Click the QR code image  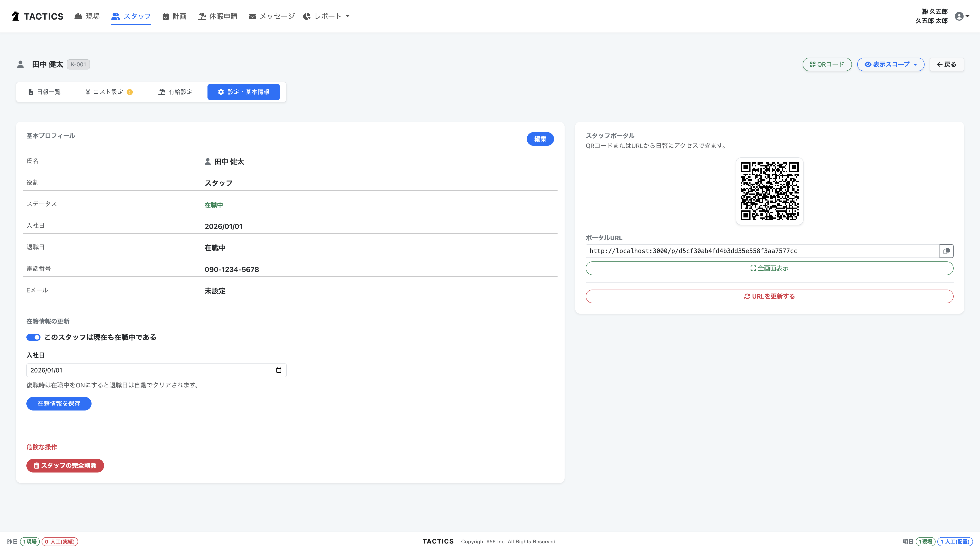tap(769, 191)
